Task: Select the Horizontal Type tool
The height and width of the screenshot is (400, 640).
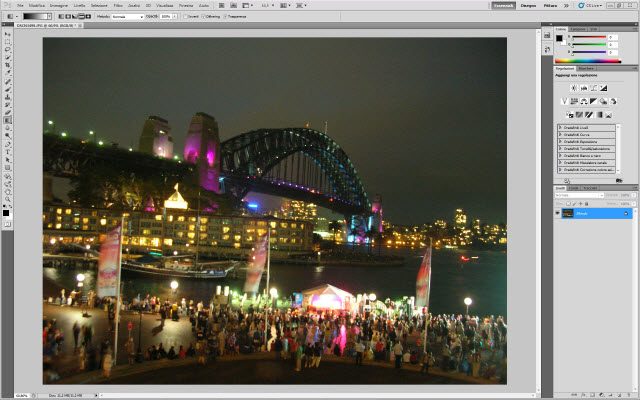Action: tap(7, 152)
